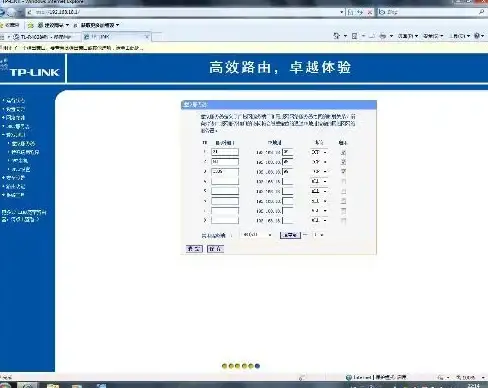The image size is (488, 388).
Task: Open the Tools menu in the command bar
Action: [x=460, y=36]
